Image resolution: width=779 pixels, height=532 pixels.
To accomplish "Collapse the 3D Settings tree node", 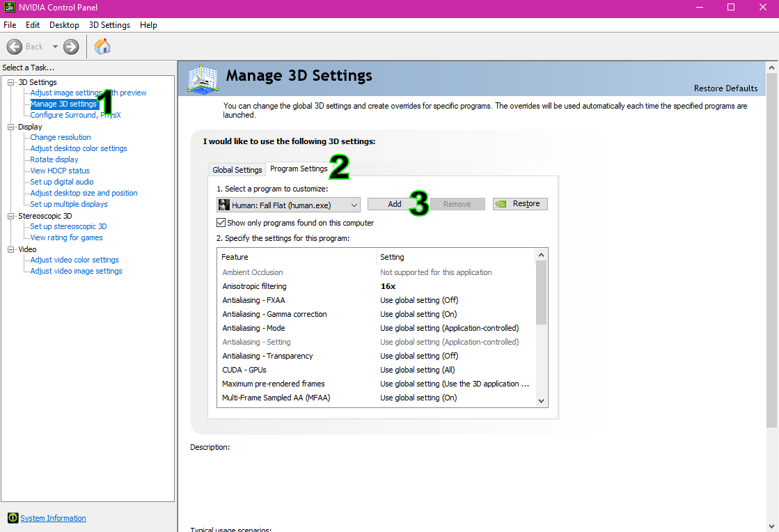I will pos(11,82).
